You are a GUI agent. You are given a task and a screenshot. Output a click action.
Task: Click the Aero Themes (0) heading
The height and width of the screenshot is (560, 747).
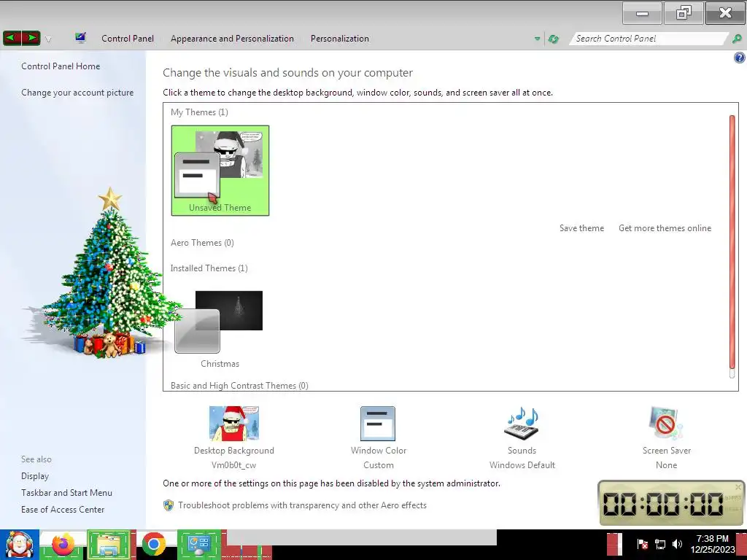point(202,243)
